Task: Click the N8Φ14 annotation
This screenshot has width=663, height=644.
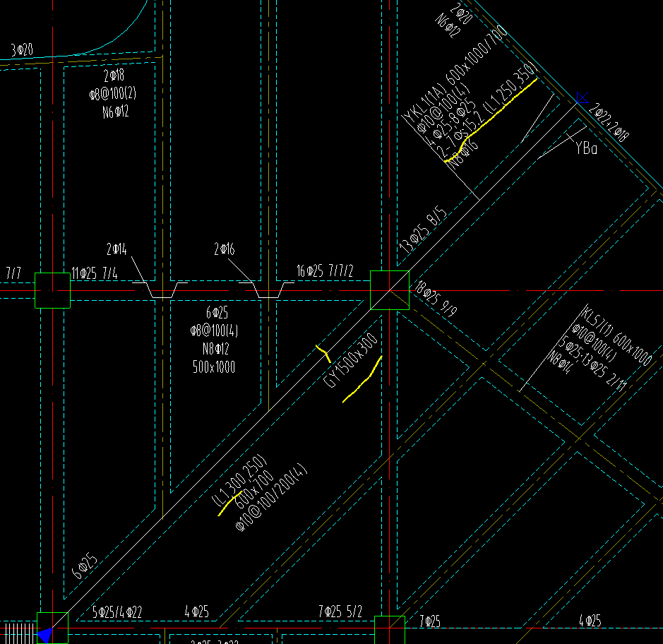Action: [x=561, y=363]
